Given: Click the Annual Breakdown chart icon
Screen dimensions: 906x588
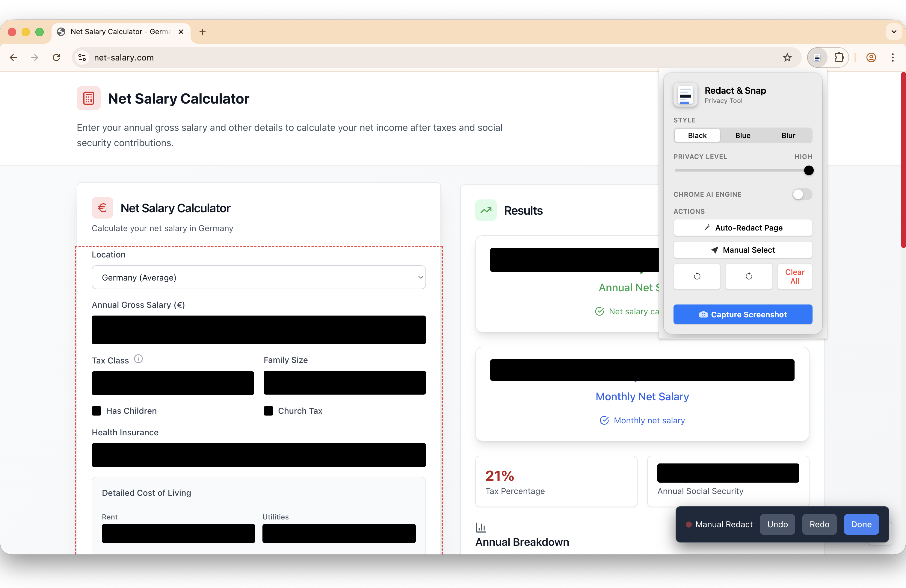Looking at the screenshot, I should (x=481, y=527).
